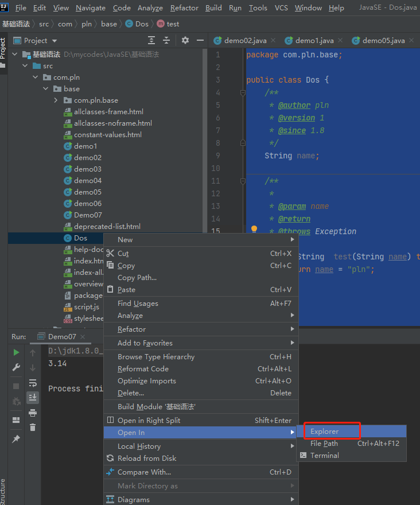420x505 pixels.
Task: Close the demo1.java tab
Action: pos(340,40)
